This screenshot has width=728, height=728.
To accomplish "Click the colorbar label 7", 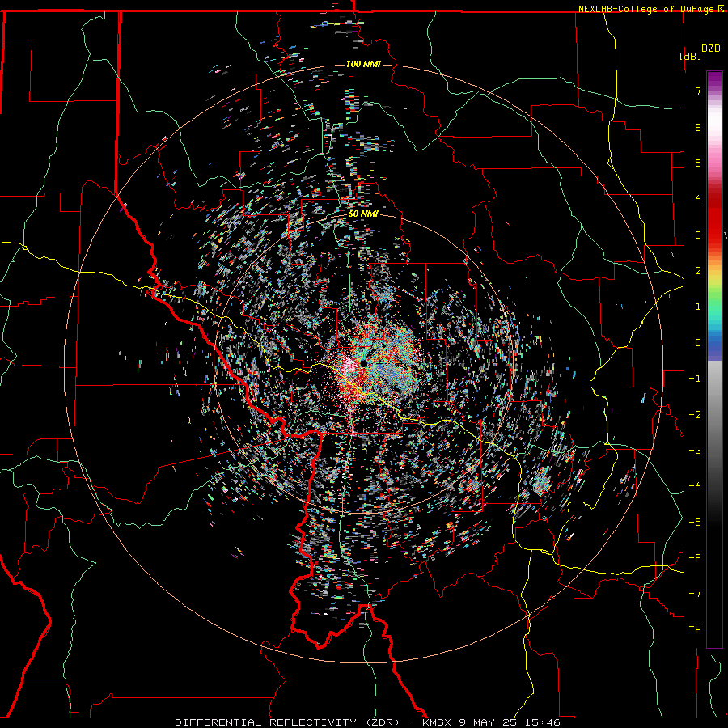I will click(x=698, y=91).
